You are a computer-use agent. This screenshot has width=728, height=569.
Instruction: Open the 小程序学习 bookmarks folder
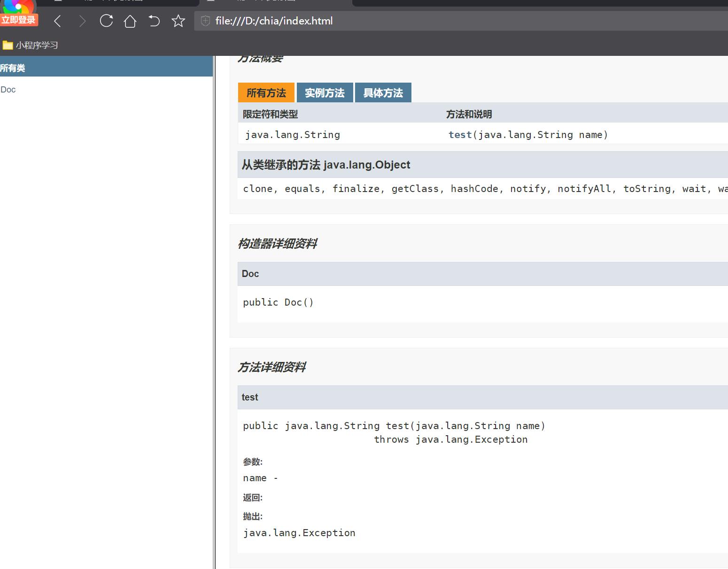point(31,45)
